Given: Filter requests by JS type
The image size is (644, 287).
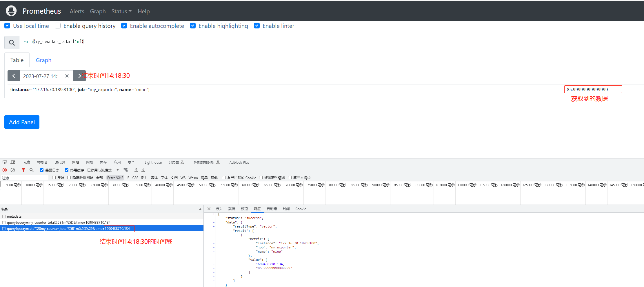Looking at the screenshot, I should pos(128,178).
